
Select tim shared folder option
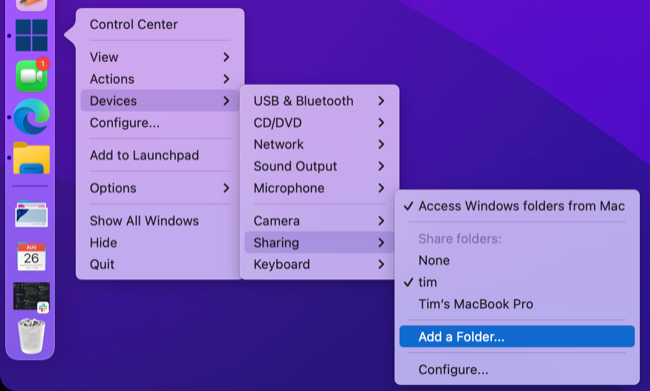[517, 282]
